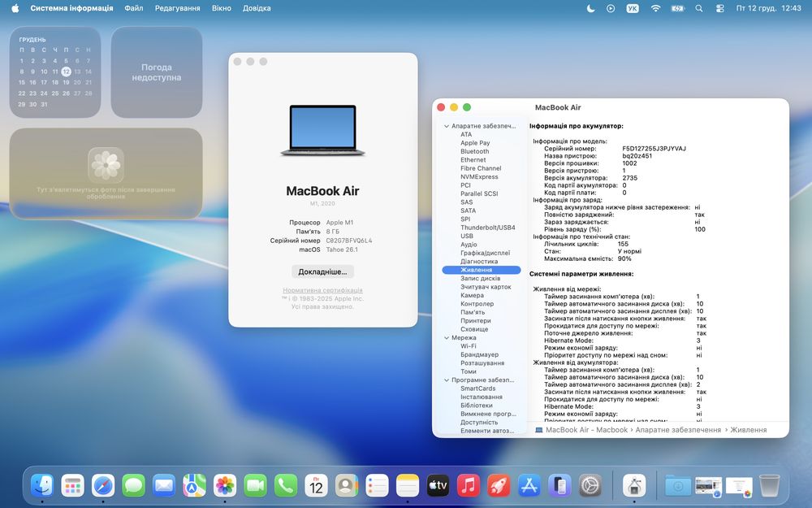Launch FaceTime from the Dock

coord(255,486)
